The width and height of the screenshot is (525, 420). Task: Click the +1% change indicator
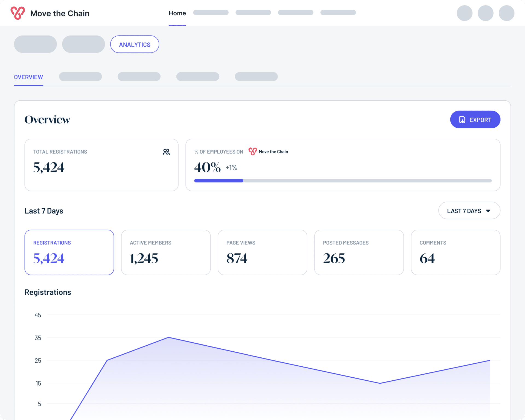pyautogui.click(x=231, y=167)
